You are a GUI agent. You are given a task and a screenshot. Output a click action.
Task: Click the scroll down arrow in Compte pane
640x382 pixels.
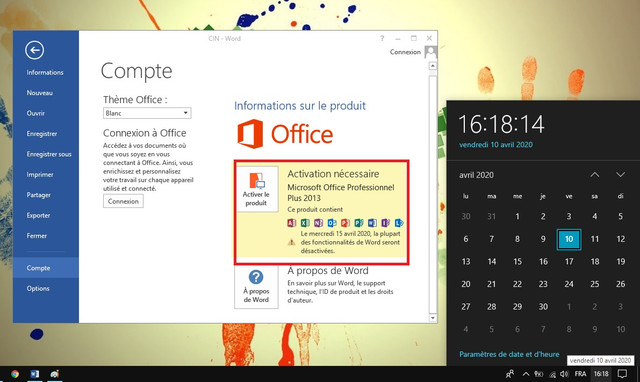433,318
